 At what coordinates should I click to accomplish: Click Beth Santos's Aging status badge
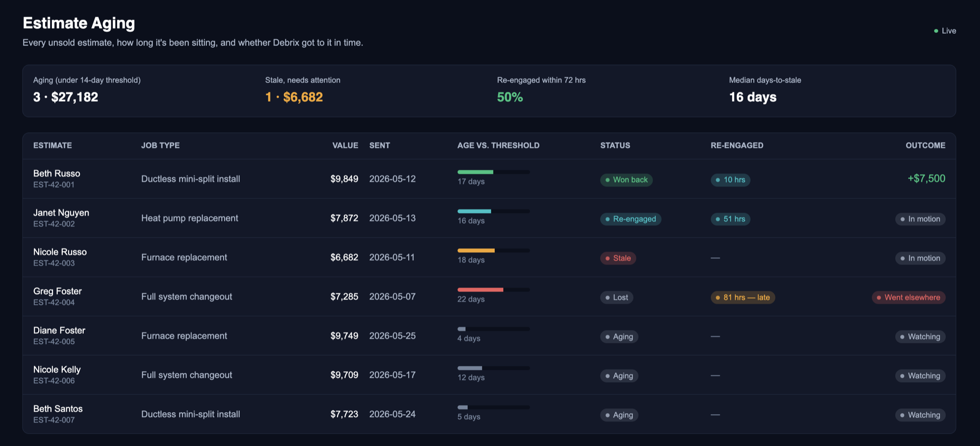pos(619,415)
